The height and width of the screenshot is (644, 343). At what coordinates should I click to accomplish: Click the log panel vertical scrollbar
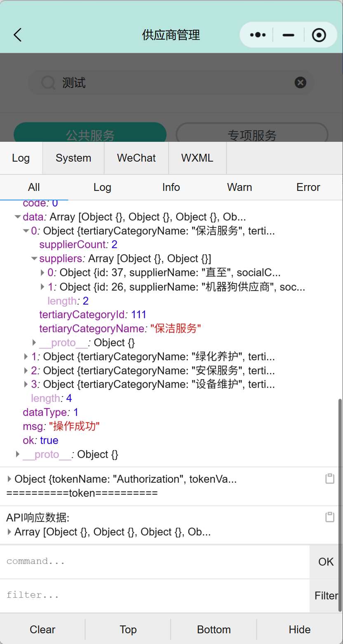pyautogui.click(x=340, y=495)
